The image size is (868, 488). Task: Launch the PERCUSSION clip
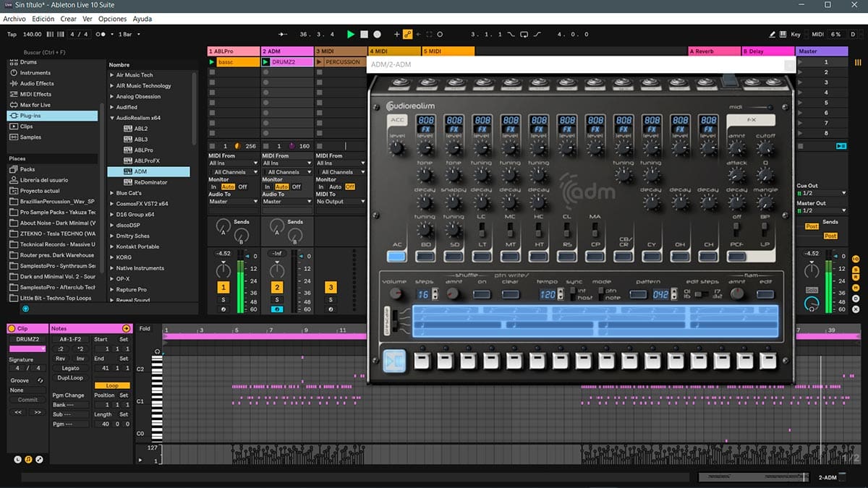pyautogui.click(x=320, y=62)
